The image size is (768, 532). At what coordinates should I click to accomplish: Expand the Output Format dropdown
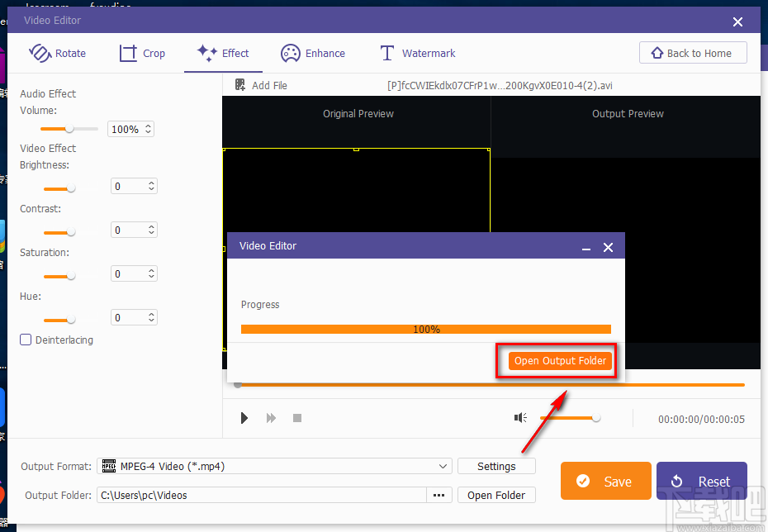274,466
